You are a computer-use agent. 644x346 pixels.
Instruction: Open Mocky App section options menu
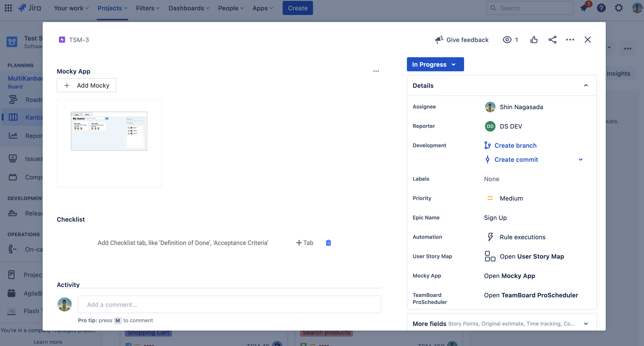[376, 71]
